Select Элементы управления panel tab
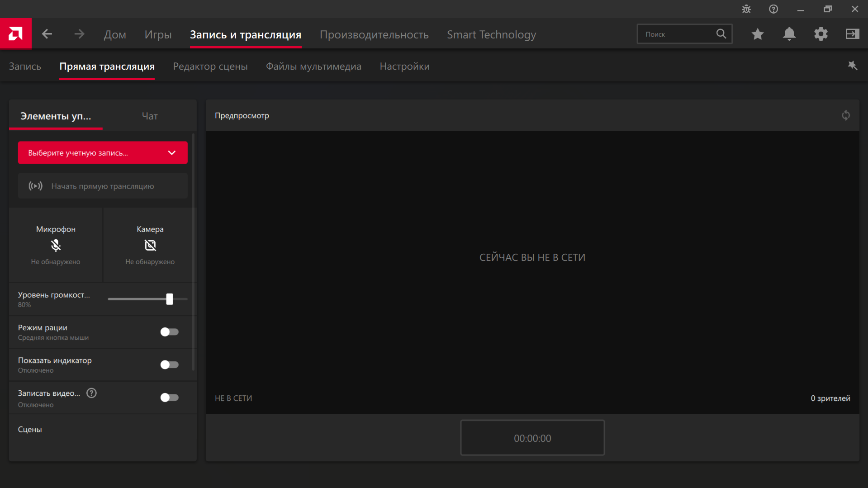Viewport: 868px width, 488px height. click(56, 116)
